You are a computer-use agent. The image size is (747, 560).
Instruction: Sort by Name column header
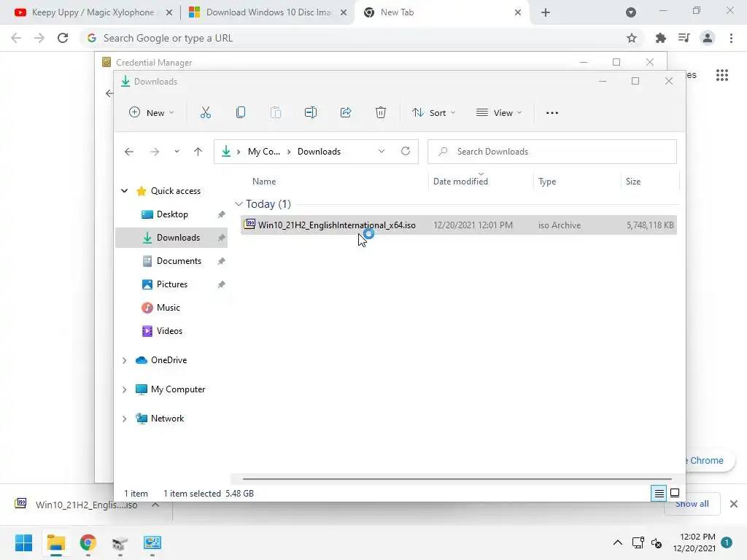coord(264,182)
